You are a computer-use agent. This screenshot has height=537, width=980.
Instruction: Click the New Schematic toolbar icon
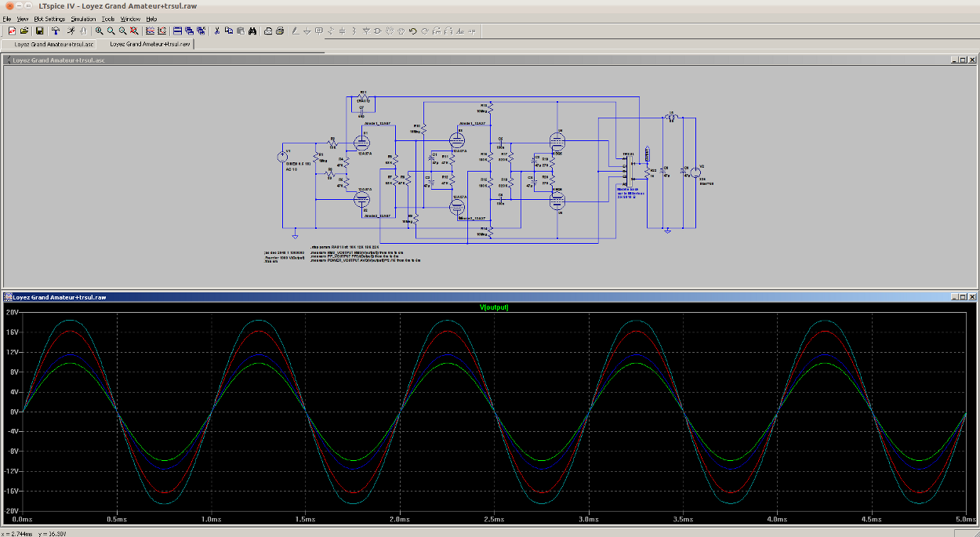(x=12, y=31)
